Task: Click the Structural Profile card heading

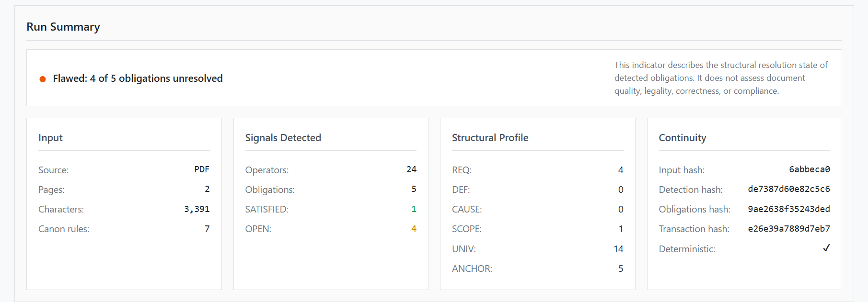Action: point(490,138)
